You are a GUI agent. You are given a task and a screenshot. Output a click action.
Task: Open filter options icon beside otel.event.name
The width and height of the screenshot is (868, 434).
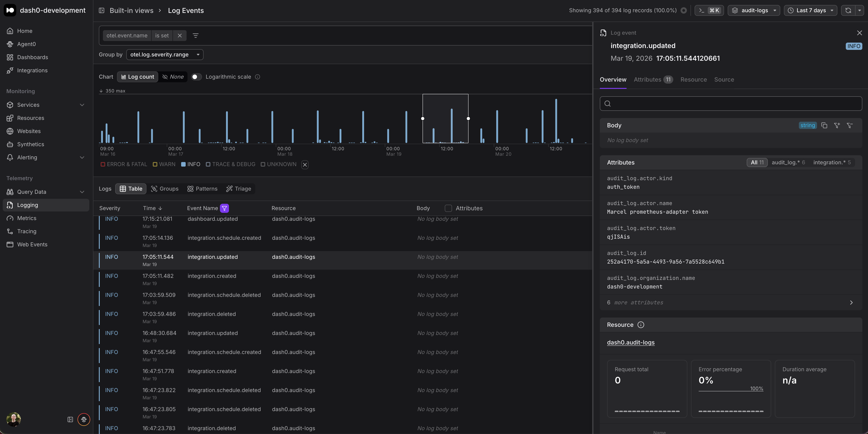(195, 36)
